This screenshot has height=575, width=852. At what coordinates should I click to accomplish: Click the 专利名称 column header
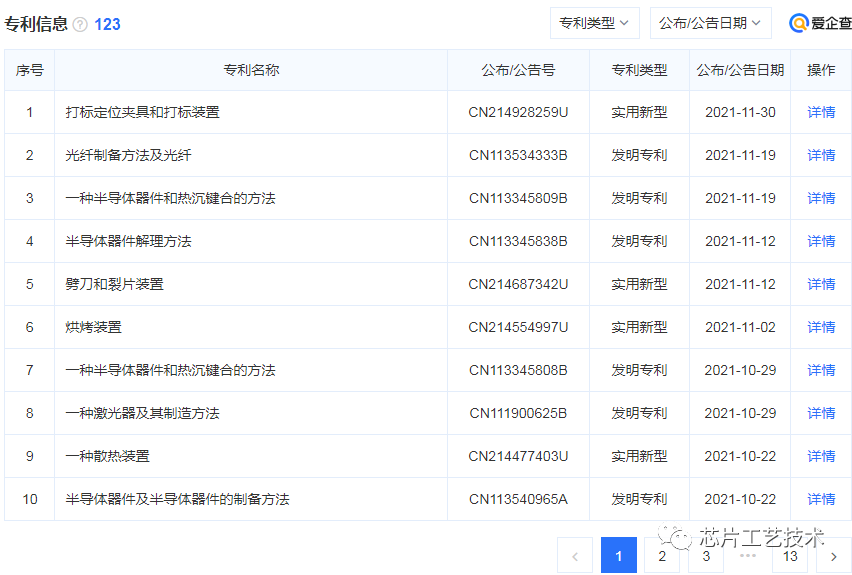point(251,70)
